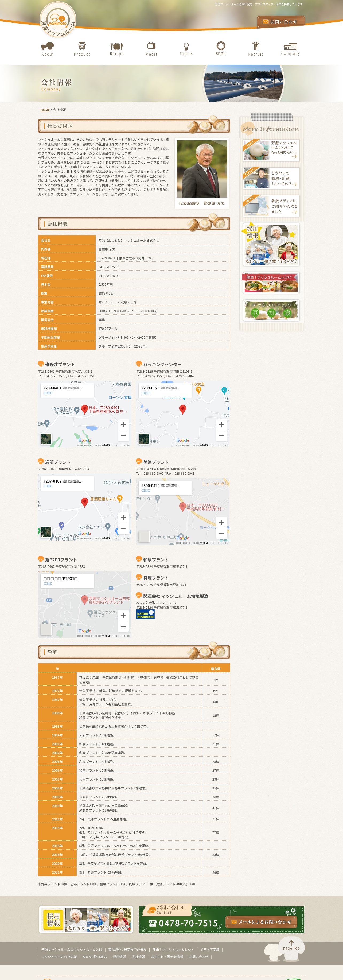
Task: Open footer link 芳源マッシュルームのマッシュルームとは
Action: click(72, 950)
